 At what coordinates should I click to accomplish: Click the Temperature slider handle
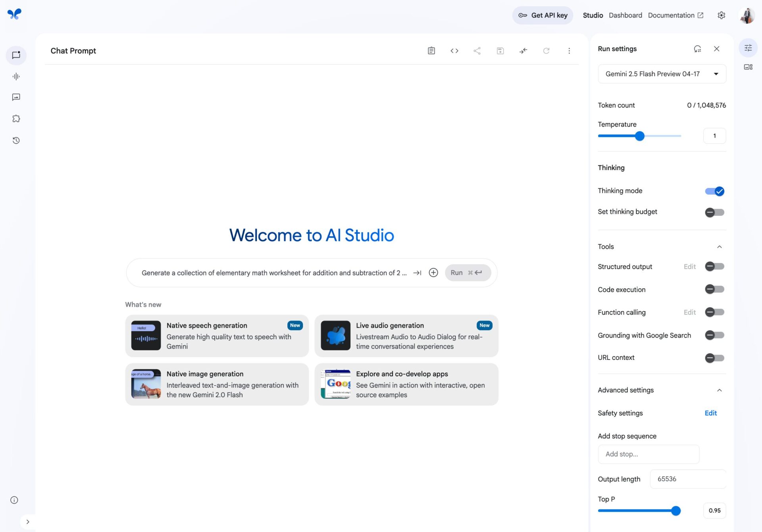click(x=639, y=136)
